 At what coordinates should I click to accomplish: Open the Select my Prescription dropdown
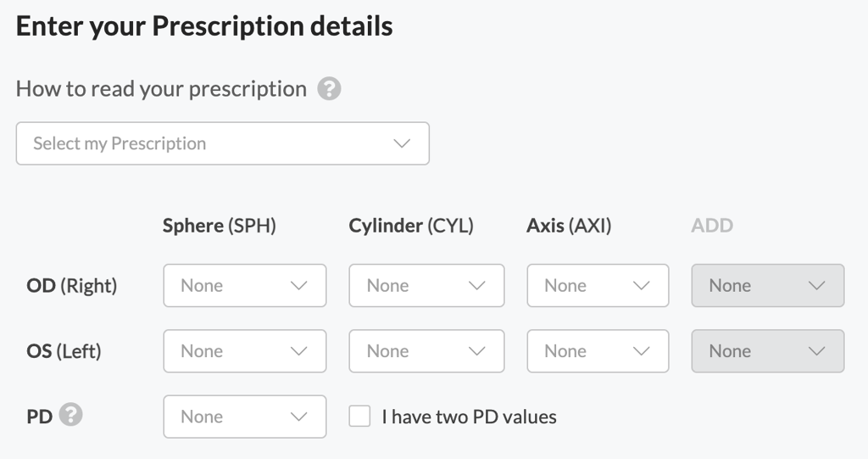click(x=222, y=143)
